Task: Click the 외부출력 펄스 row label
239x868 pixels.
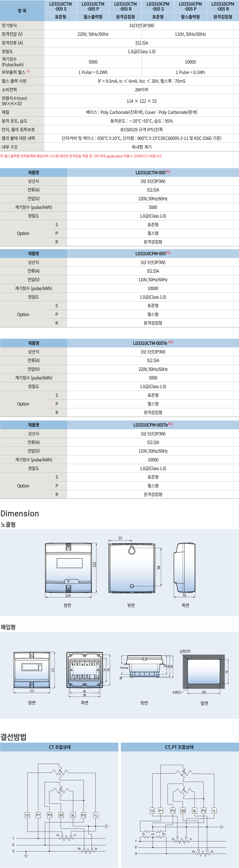Action: click(x=16, y=72)
